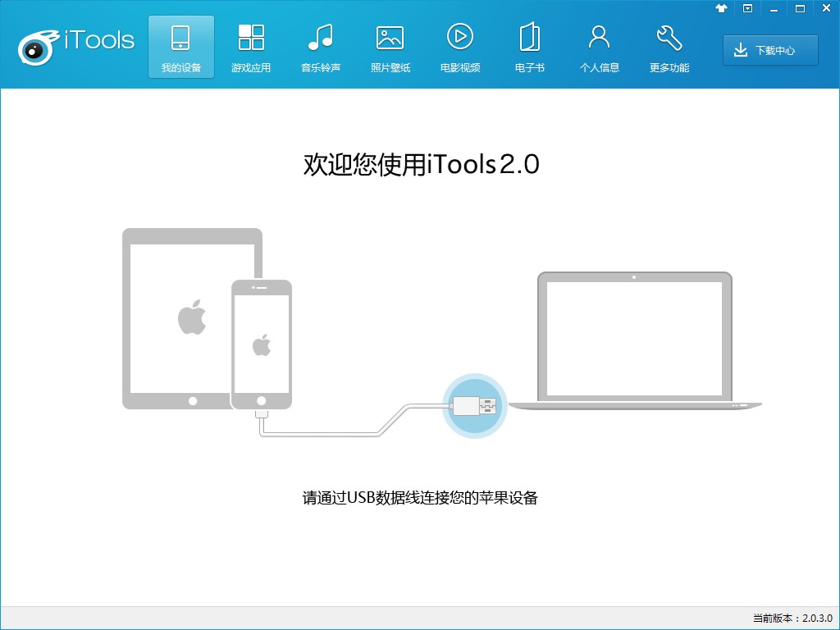Viewport: 840px width, 630px height.
Task: Minimize the iTools window
Action: 772,8
